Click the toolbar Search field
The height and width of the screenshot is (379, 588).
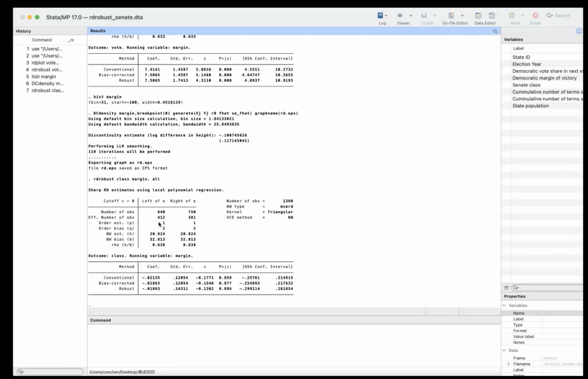click(x=562, y=15)
